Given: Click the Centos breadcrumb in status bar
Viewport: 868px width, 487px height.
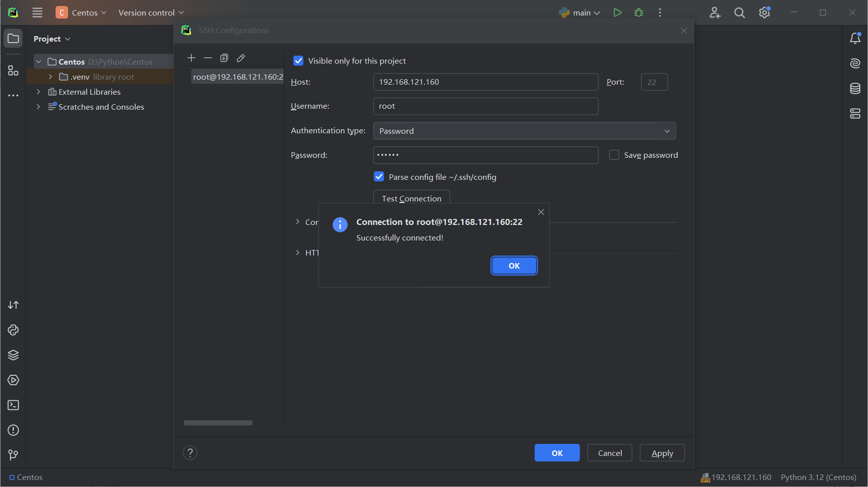Looking at the screenshot, I should (x=26, y=477).
